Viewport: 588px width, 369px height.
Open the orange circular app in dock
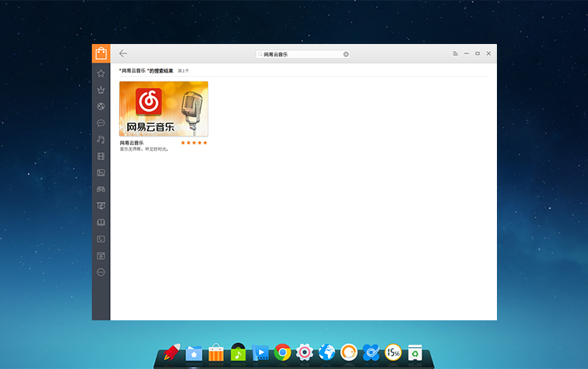click(x=349, y=353)
